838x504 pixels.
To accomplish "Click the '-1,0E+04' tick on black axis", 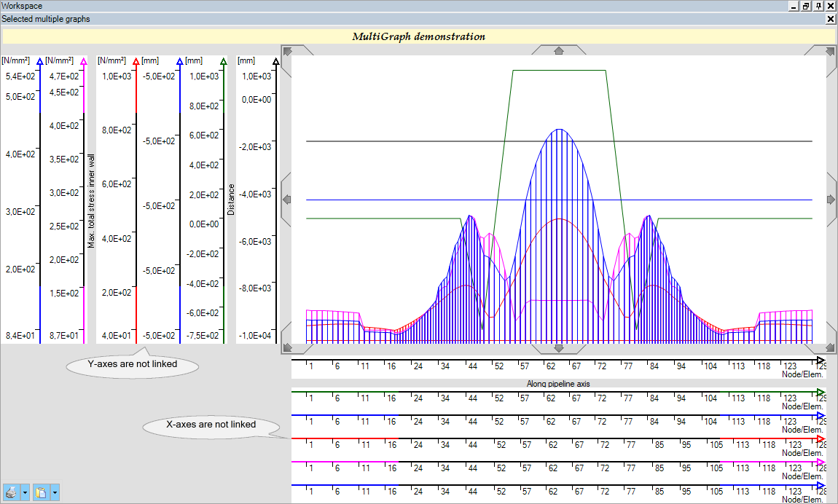I will 255,336.
